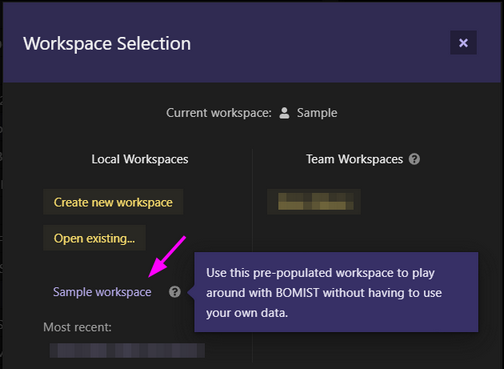This screenshot has height=369, width=504.
Task: Close the Workspace Selection dialog
Action: coord(463,43)
